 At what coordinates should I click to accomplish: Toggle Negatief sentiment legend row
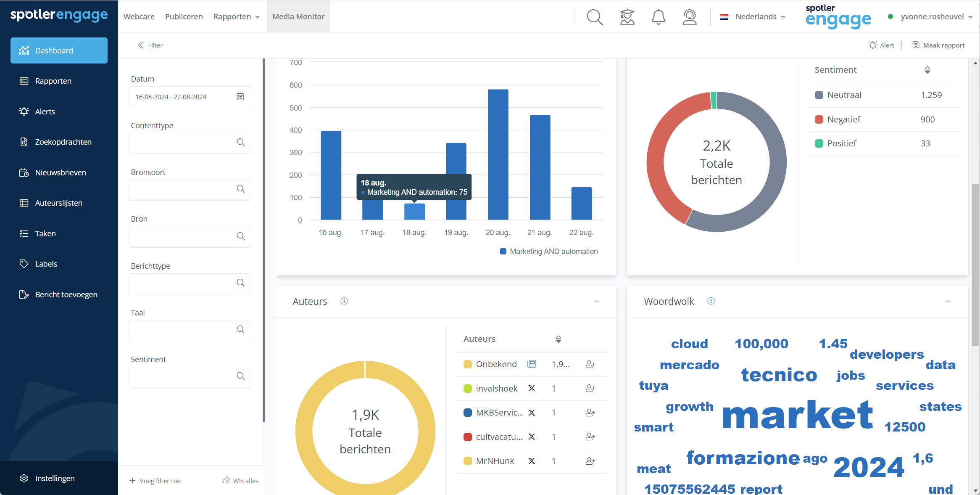[884, 119]
